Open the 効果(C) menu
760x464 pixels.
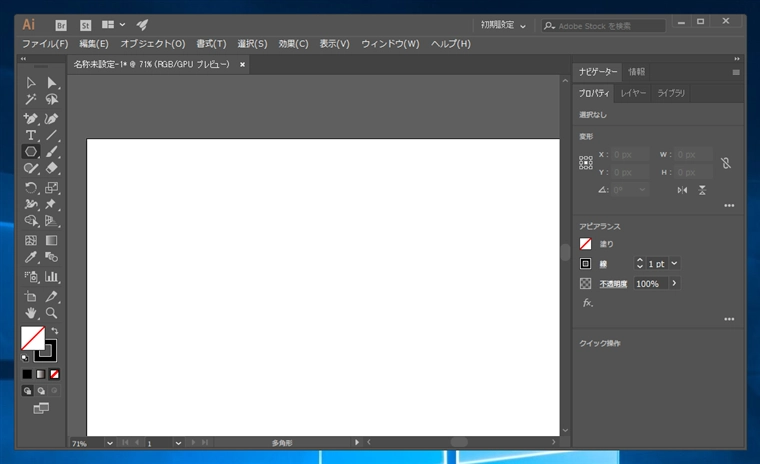(x=293, y=44)
